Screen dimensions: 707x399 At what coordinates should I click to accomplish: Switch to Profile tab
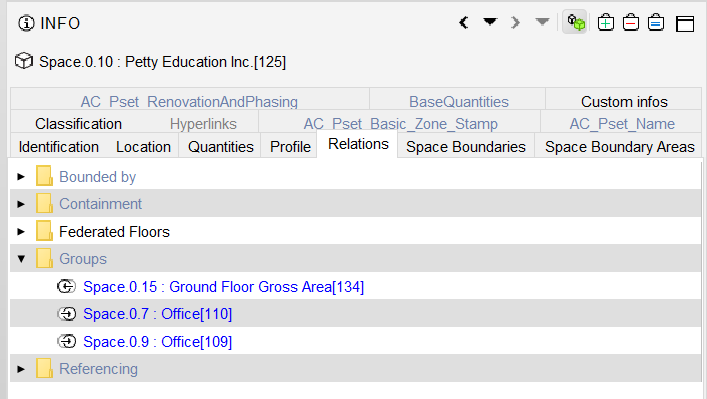[290, 147]
